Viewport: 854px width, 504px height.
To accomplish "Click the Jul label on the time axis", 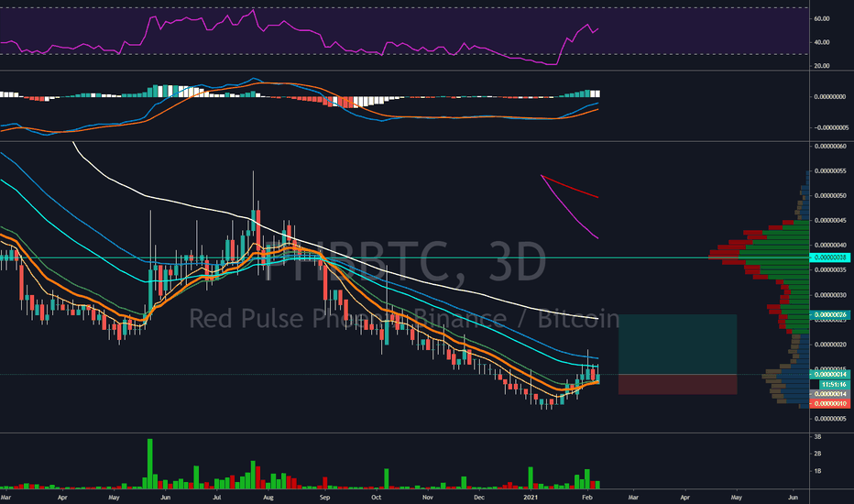I will click(x=217, y=498).
